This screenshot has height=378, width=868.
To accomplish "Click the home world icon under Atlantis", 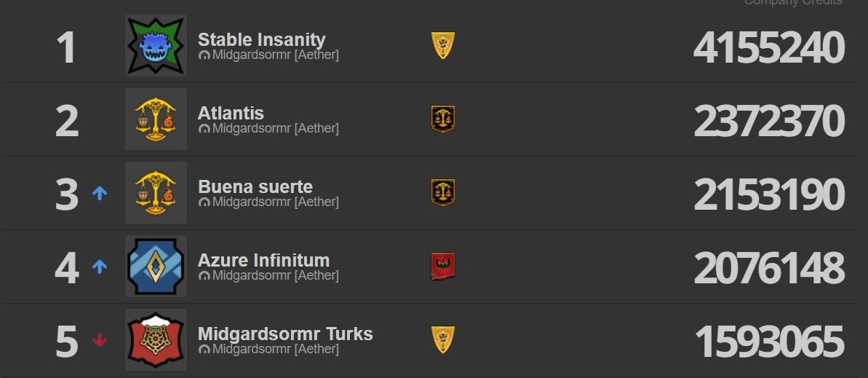I will coord(204,129).
